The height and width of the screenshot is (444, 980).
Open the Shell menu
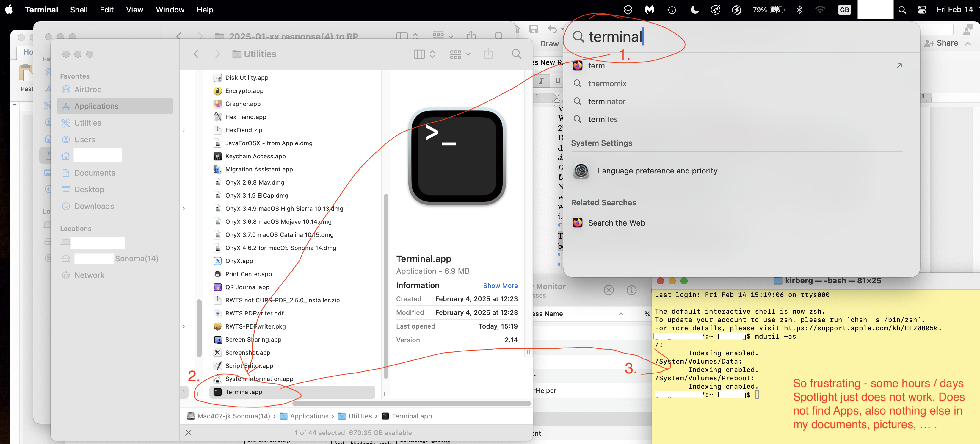[x=78, y=10]
